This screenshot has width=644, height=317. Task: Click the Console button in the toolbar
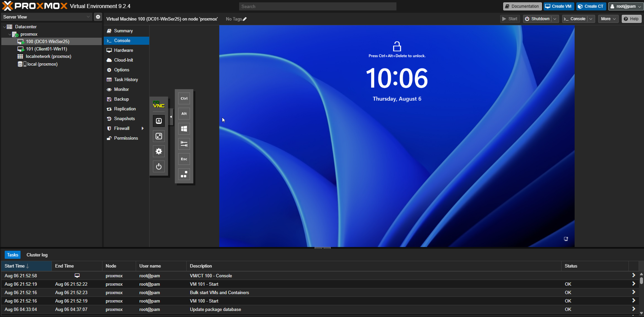(x=575, y=19)
